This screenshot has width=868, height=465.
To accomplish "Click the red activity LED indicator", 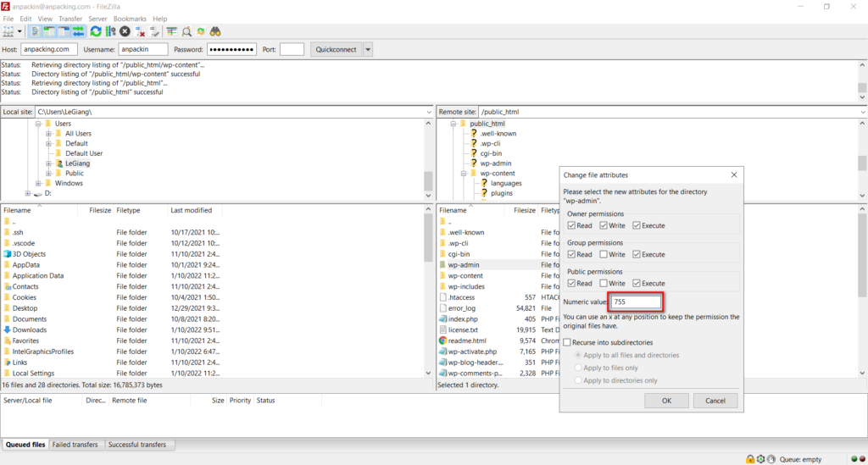I will click(x=862, y=459).
